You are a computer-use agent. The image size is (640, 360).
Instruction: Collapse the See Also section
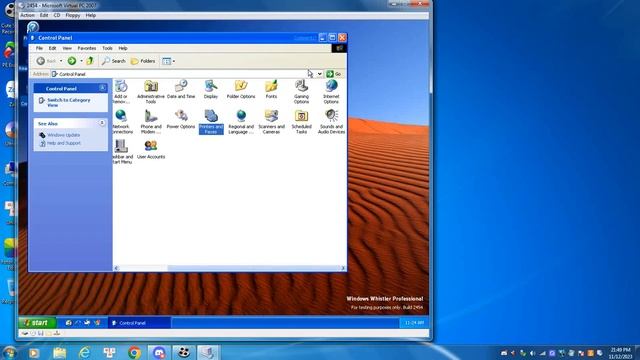pyautogui.click(x=102, y=123)
